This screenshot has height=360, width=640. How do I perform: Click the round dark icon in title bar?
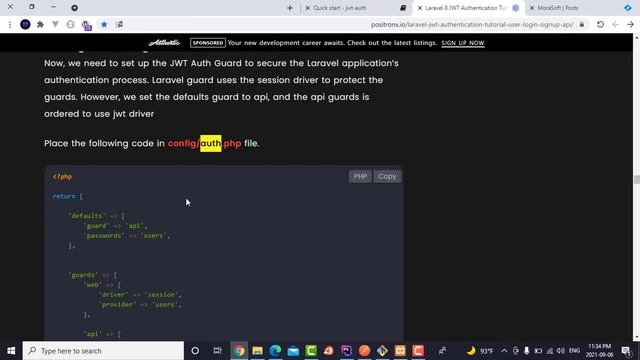74,8
